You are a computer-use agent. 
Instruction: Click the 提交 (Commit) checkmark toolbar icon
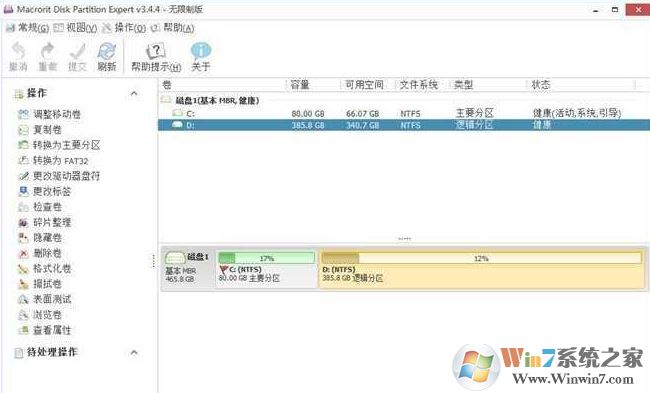point(77,56)
